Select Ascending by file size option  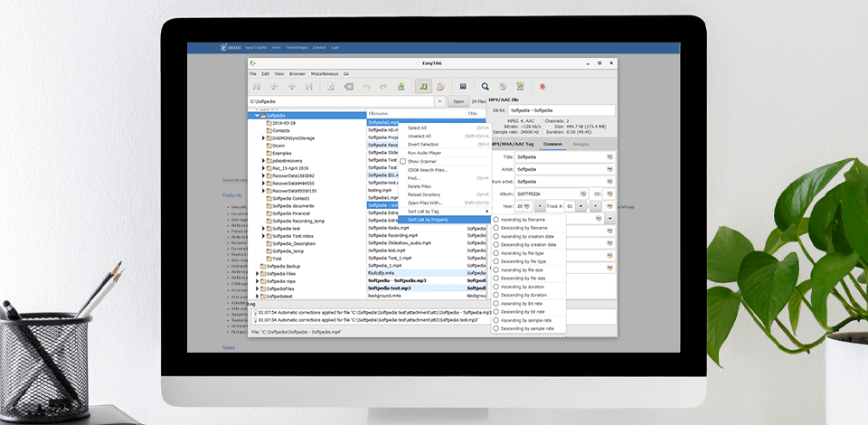pos(496,270)
